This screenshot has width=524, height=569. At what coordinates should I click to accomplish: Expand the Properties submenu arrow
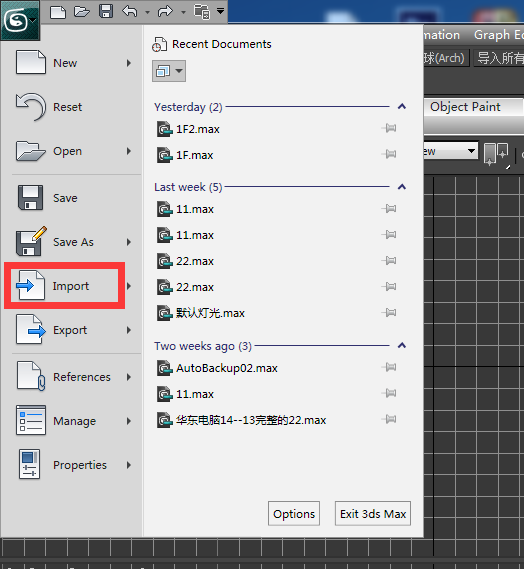click(x=129, y=465)
